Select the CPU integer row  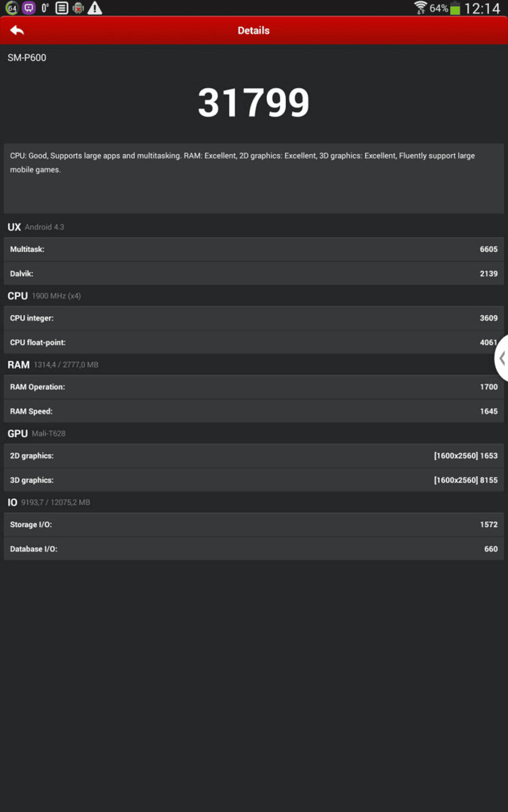pyautogui.click(x=254, y=318)
